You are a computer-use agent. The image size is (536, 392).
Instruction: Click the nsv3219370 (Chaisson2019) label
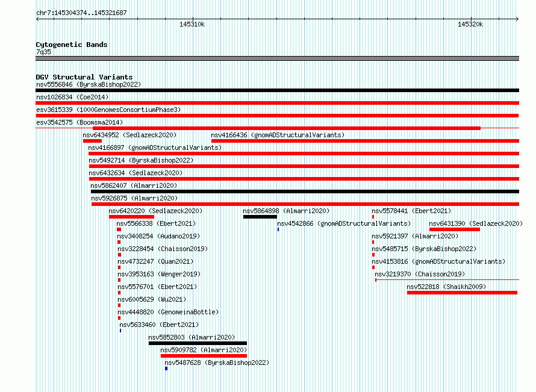pyautogui.click(x=420, y=274)
